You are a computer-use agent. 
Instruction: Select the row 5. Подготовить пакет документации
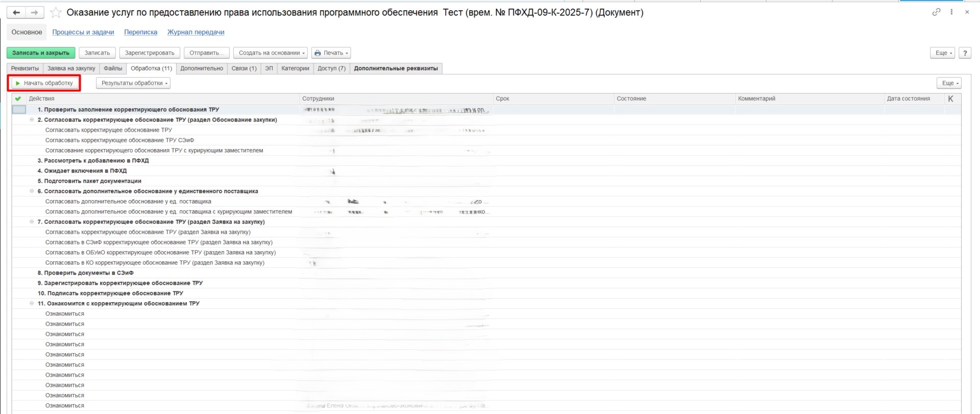click(89, 181)
